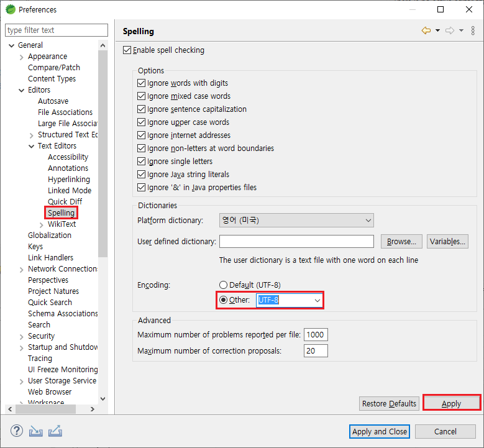Viewport: 484px width, 448px height.
Task: Click the type filter text field
Action: 57,30
